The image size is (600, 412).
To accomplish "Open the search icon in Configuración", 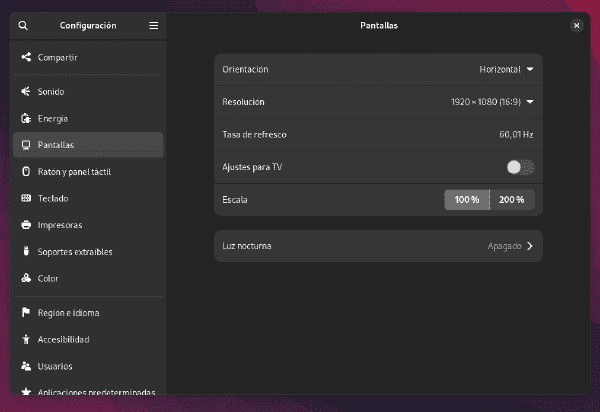I will tap(23, 26).
